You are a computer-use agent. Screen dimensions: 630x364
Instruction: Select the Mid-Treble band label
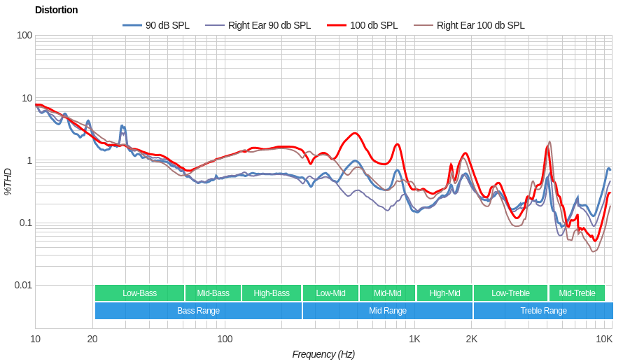pos(577,293)
